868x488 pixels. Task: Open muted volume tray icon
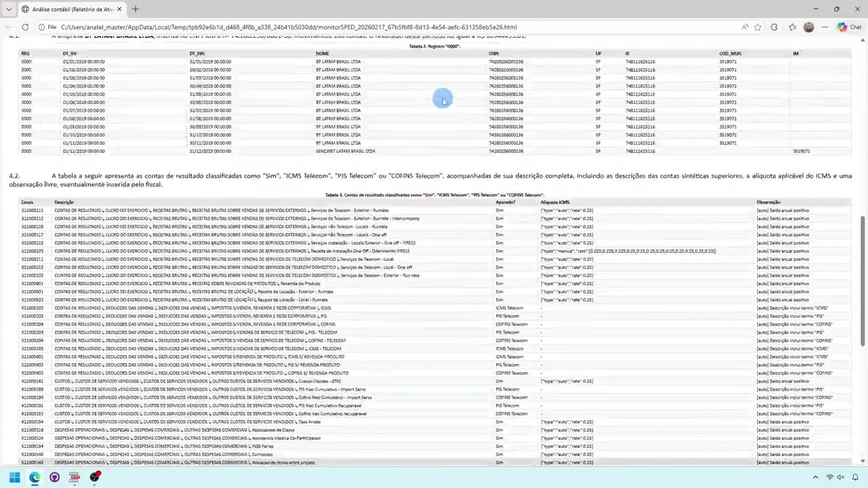point(841,477)
